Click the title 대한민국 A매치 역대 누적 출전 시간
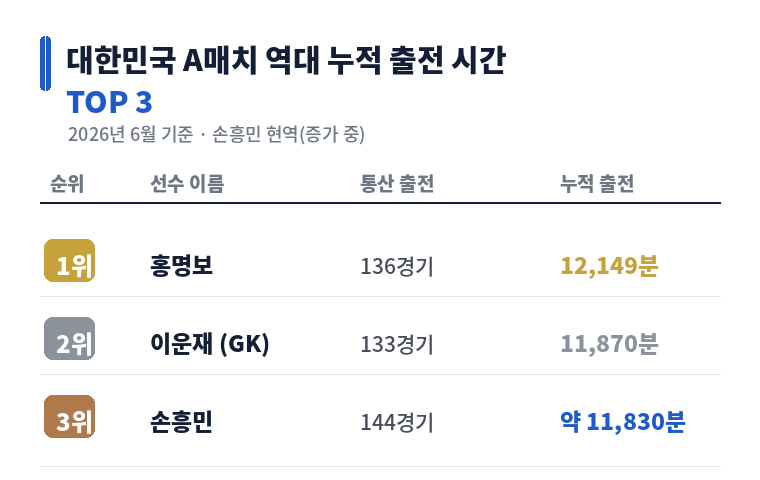The image size is (760, 480). pos(286,61)
